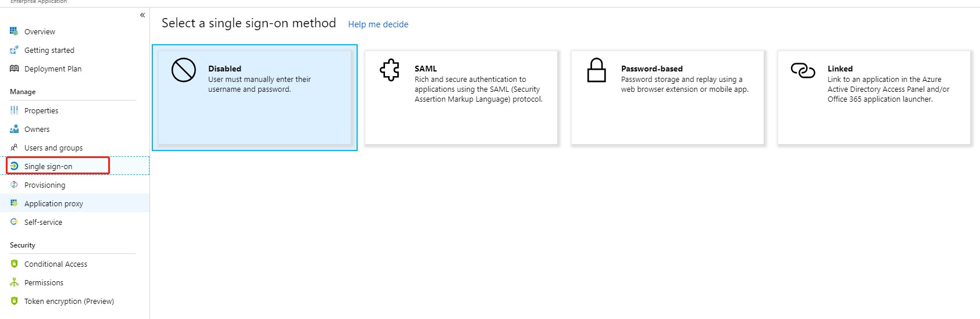Click the Permissions hierarchy icon
The image size is (980, 319).
click(x=14, y=282)
